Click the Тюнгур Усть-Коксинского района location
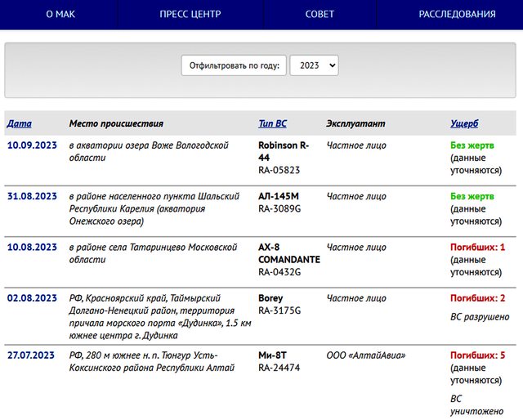The image size is (523, 420). [152, 362]
